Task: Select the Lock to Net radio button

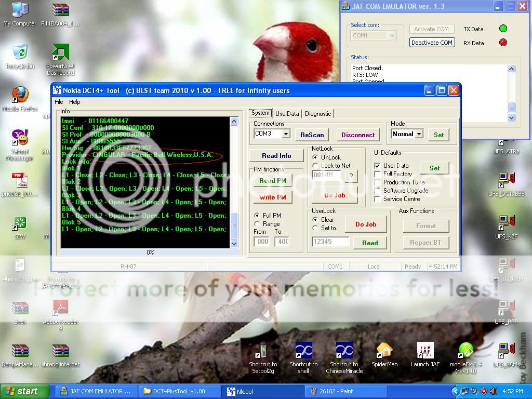Action: (x=315, y=166)
